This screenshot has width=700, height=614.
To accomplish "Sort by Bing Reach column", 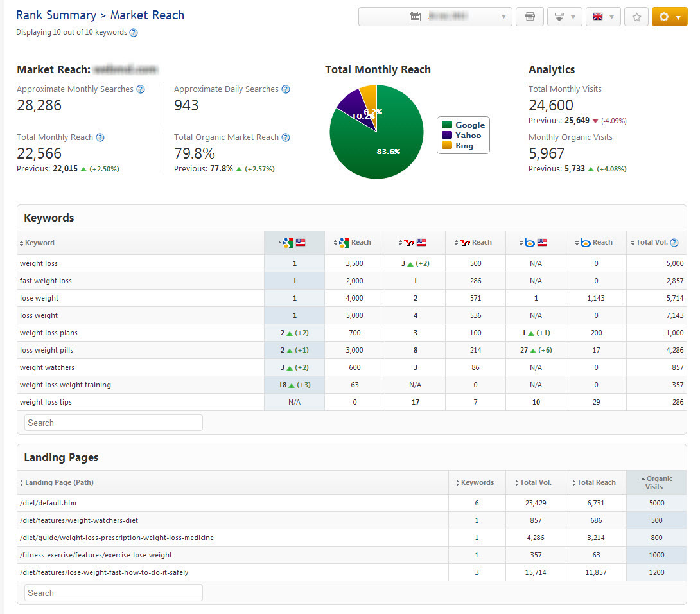I will [x=596, y=243].
